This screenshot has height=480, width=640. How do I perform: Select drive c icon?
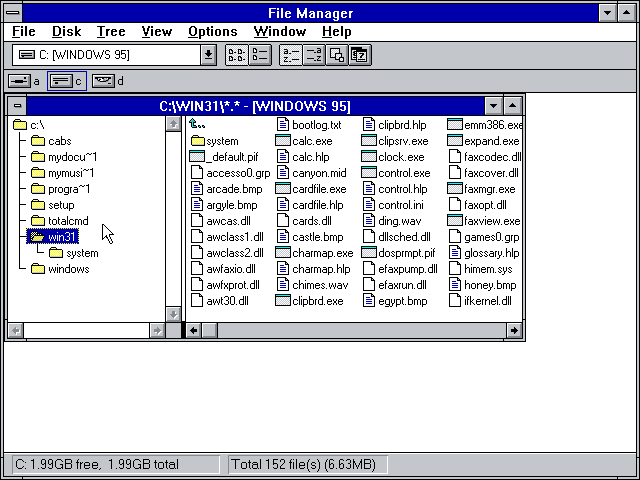pos(61,81)
